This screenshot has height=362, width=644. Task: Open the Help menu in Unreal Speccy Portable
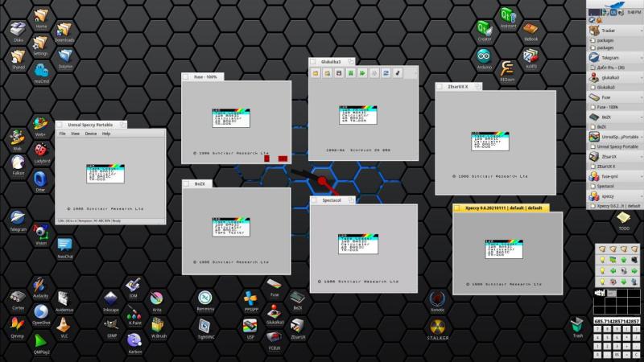(x=106, y=134)
